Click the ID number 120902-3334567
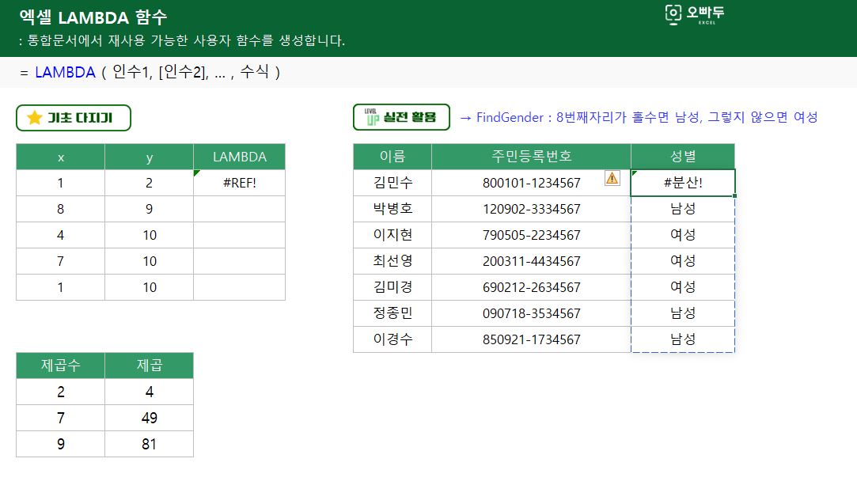Image resolution: width=857 pixels, height=504 pixels. 531,209
